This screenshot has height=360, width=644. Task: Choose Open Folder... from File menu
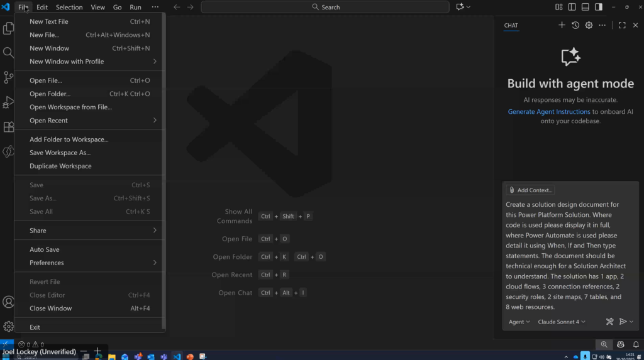[x=50, y=94]
